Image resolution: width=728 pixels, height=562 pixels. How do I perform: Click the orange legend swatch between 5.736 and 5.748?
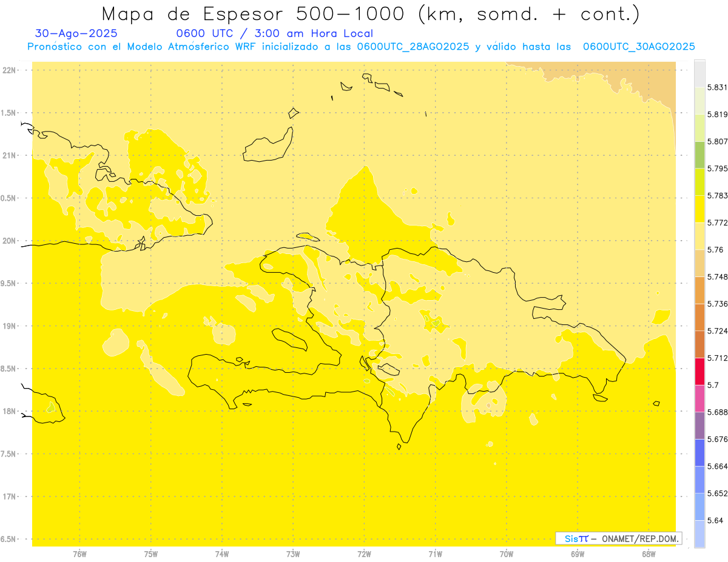pyautogui.click(x=699, y=290)
